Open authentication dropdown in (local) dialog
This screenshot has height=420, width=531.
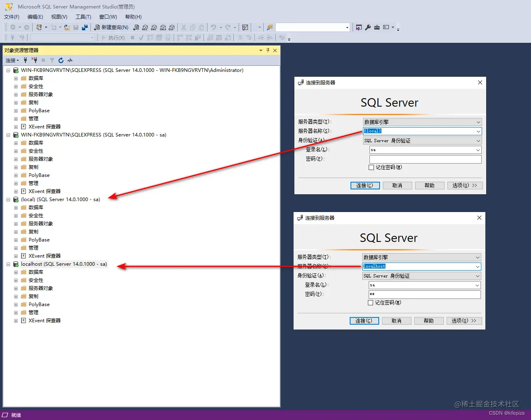pos(478,141)
